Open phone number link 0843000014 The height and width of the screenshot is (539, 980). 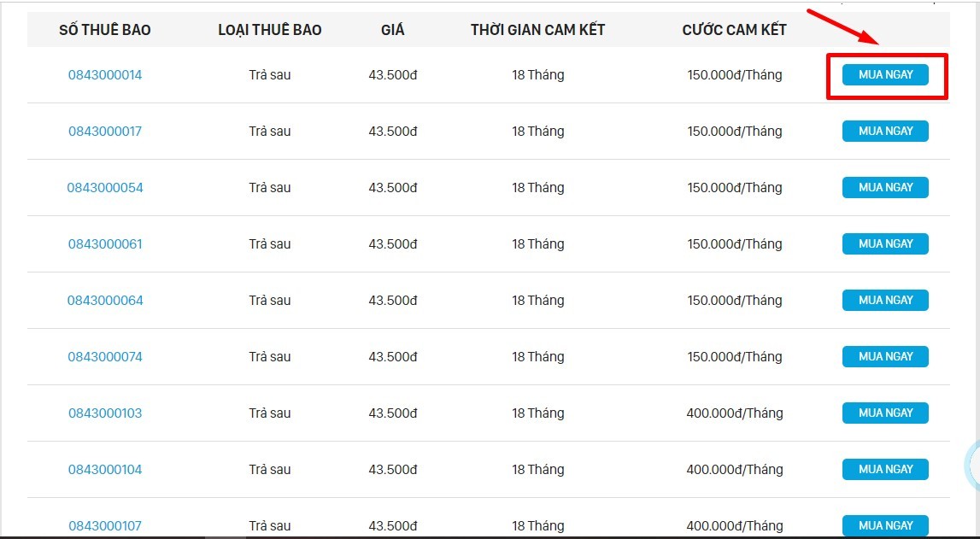(105, 75)
